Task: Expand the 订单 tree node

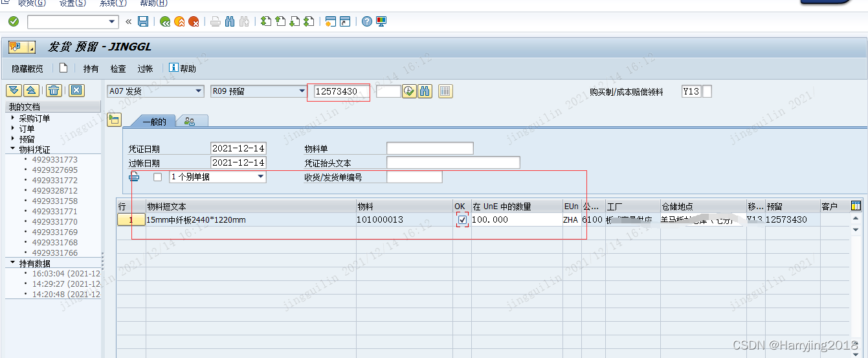Action: coord(13,129)
